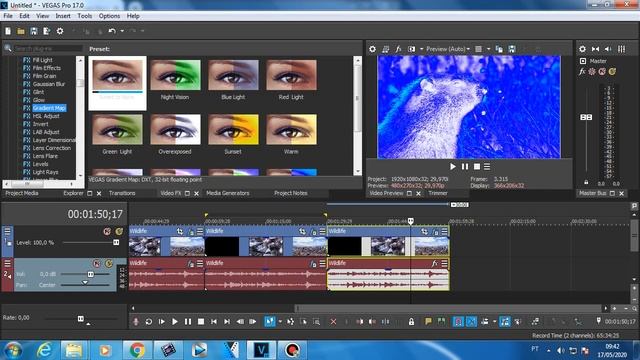The height and width of the screenshot is (360, 640).
Task: Solo video track 1
Action: [x=119, y=231]
